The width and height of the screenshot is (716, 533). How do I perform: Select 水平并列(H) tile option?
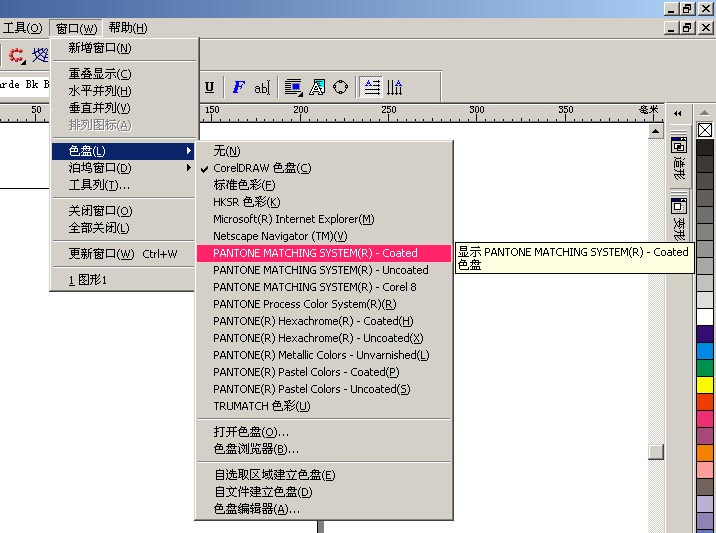pos(124,91)
